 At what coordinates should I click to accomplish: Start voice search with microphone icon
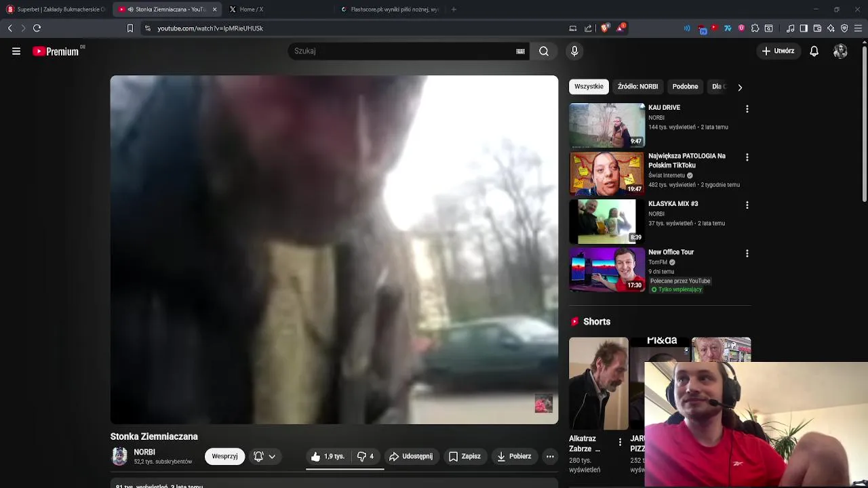coord(574,51)
